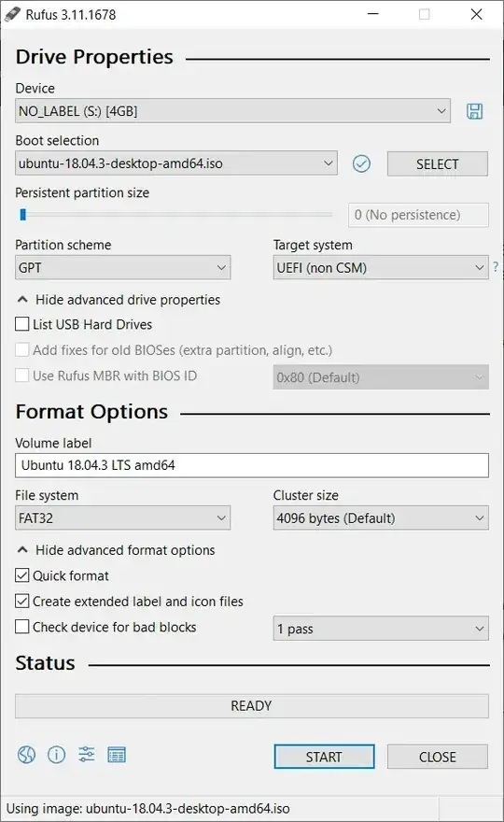The image size is (504, 822).
Task: Click the save drive image floppy icon
Action: coord(475,111)
